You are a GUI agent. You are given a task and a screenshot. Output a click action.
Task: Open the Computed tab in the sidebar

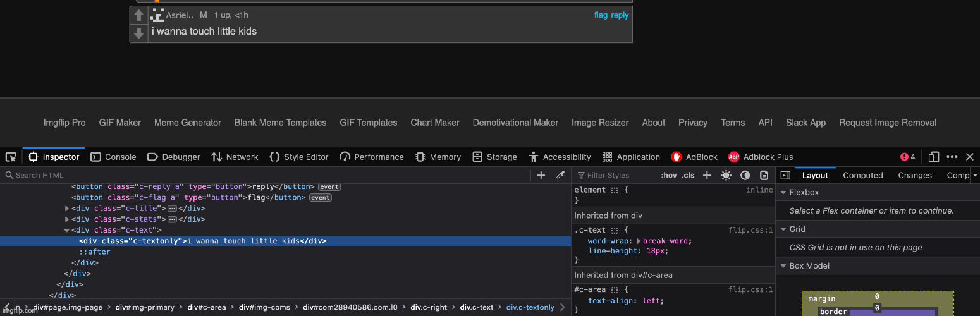[862, 175]
